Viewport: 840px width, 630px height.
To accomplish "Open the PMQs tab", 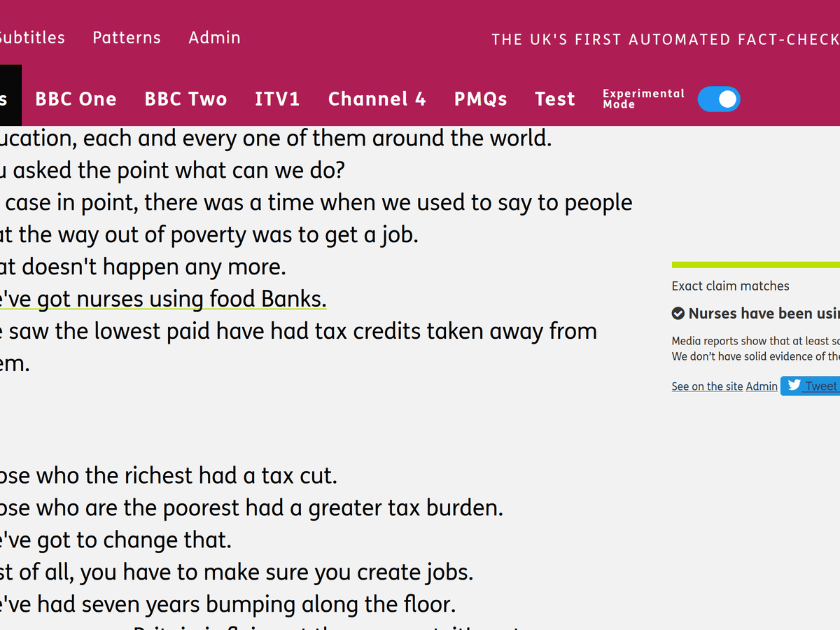I will tap(480, 99).
